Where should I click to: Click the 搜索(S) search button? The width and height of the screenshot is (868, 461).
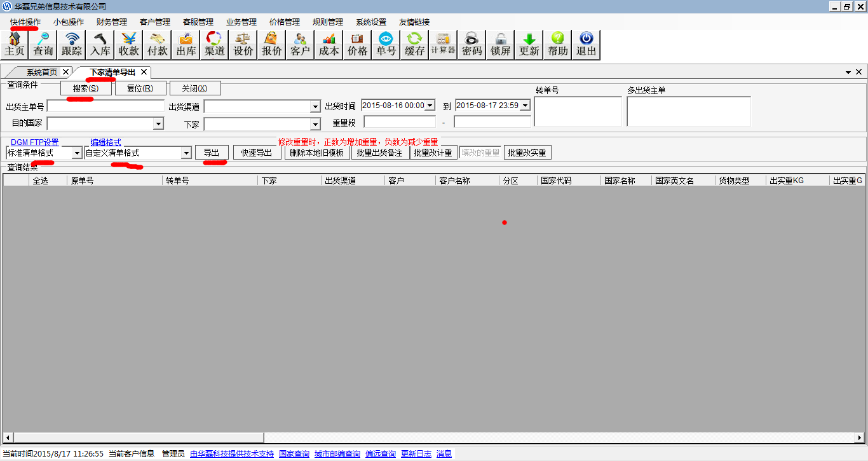[86, 88]
